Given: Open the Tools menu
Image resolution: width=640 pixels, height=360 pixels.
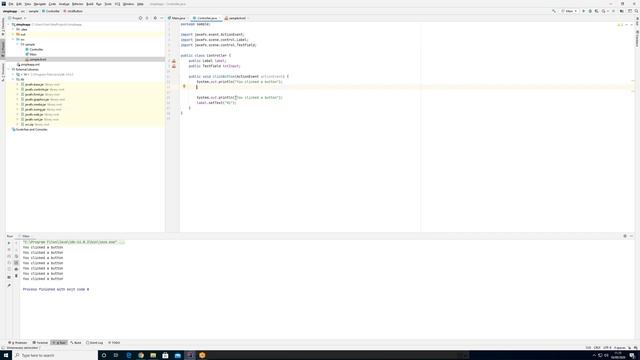Looking at the screenshot, I should coord(108,4).
